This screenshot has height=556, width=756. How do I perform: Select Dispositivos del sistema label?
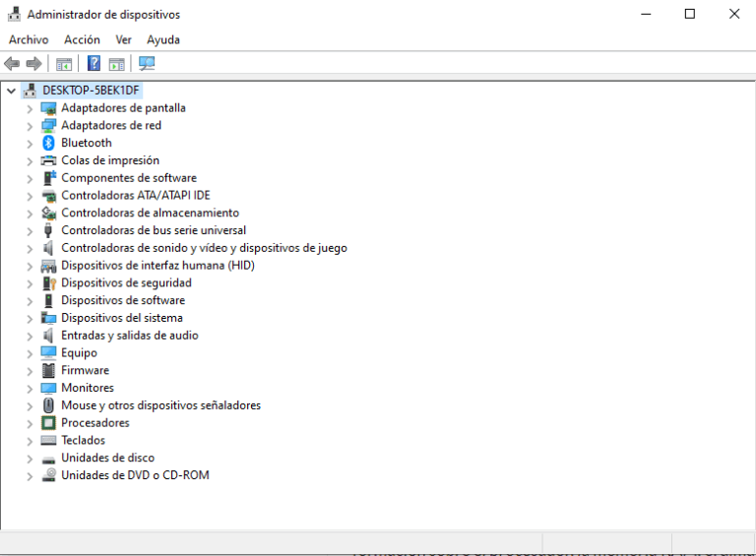[121, 318]
